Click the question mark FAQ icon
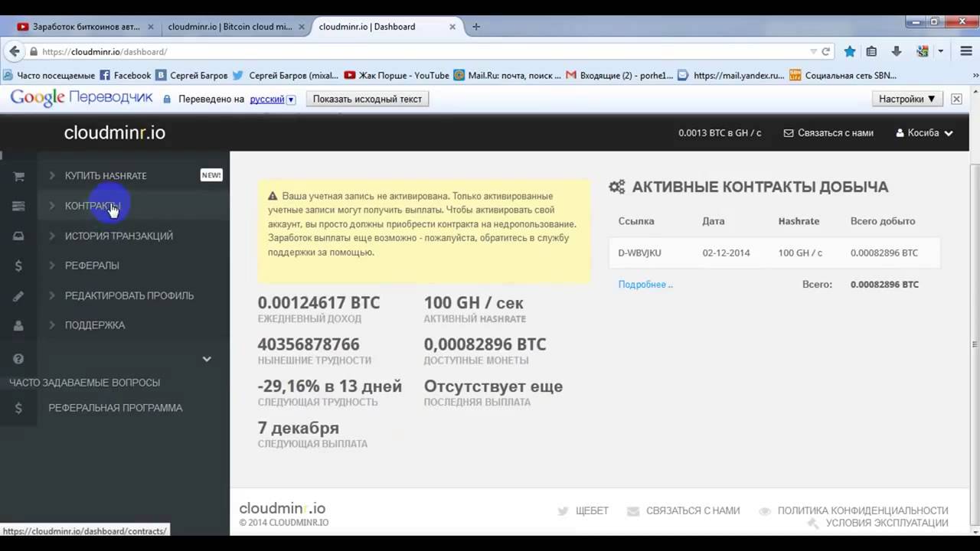980x551 pixels. point(18,359)
